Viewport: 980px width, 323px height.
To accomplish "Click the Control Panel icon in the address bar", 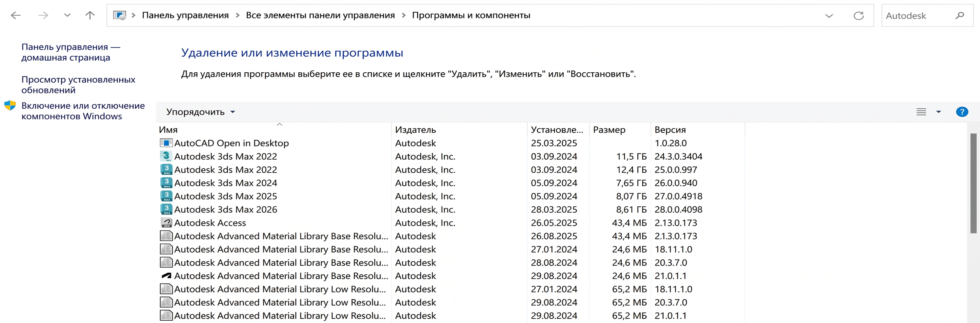I will [119, 15].
